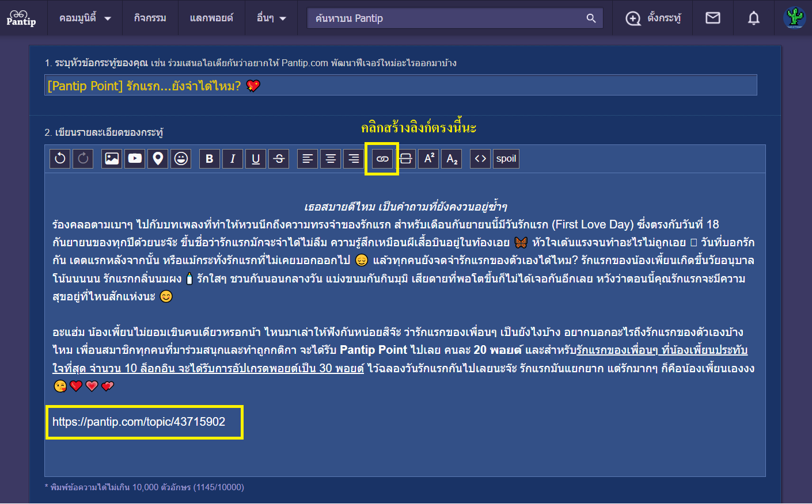Open the notifications bell icon
Viewport: 812px width, 504px height.
(754, 18)
